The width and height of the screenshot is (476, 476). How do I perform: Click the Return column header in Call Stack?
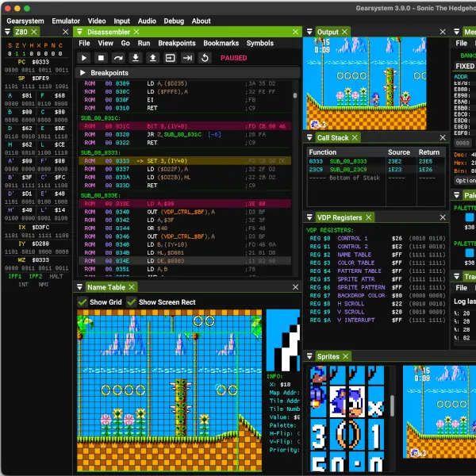click(429, 152)
